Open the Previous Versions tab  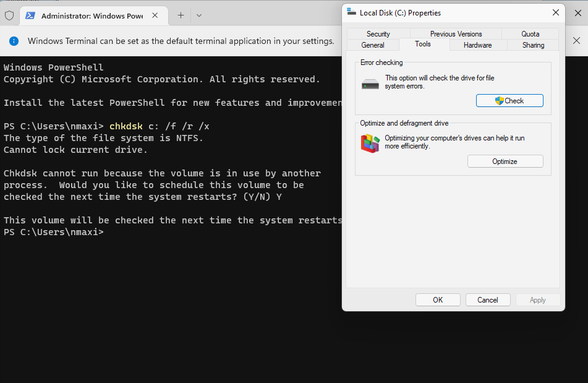pos(456,34)
